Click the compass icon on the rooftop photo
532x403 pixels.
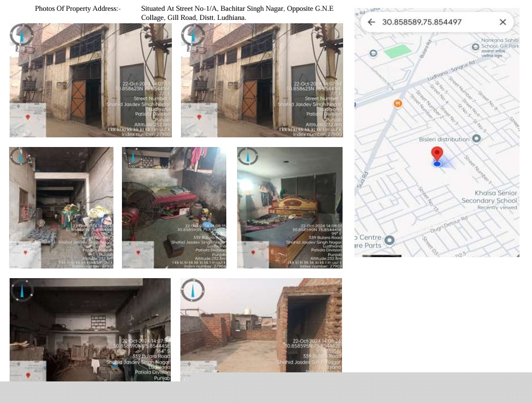click(193, 290)
